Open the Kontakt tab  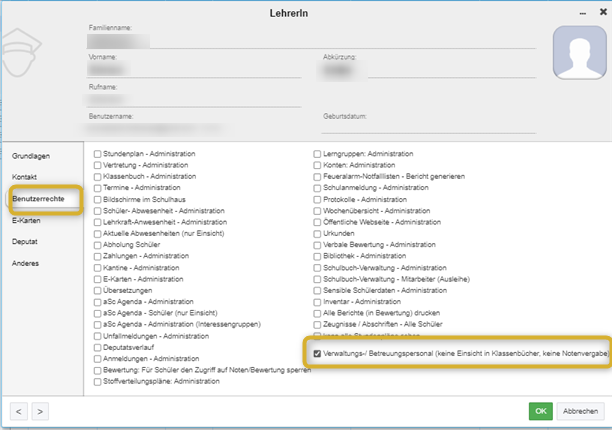click(x=26, y=176)
